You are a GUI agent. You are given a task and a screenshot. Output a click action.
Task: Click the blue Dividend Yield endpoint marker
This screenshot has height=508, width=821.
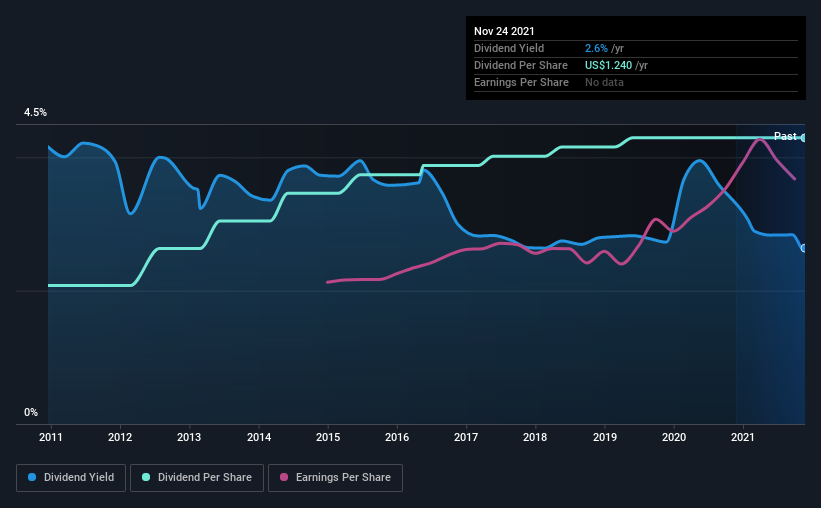point(804,248)
